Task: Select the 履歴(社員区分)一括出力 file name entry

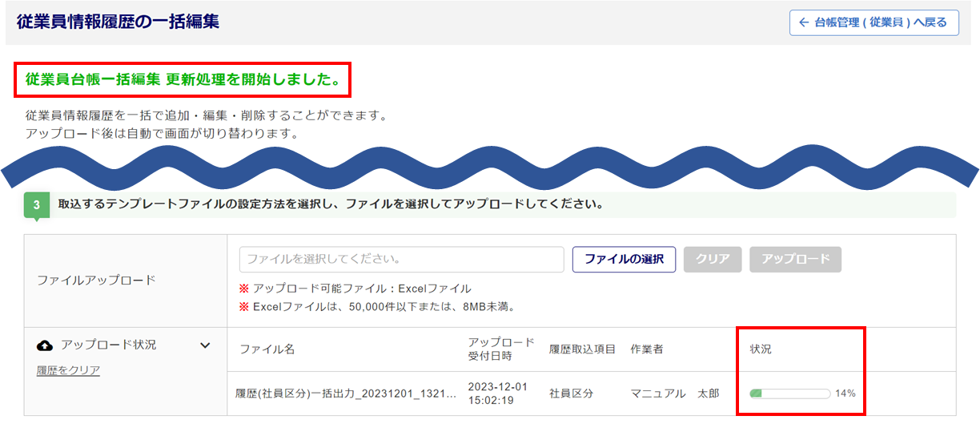Action: (346, 394)
